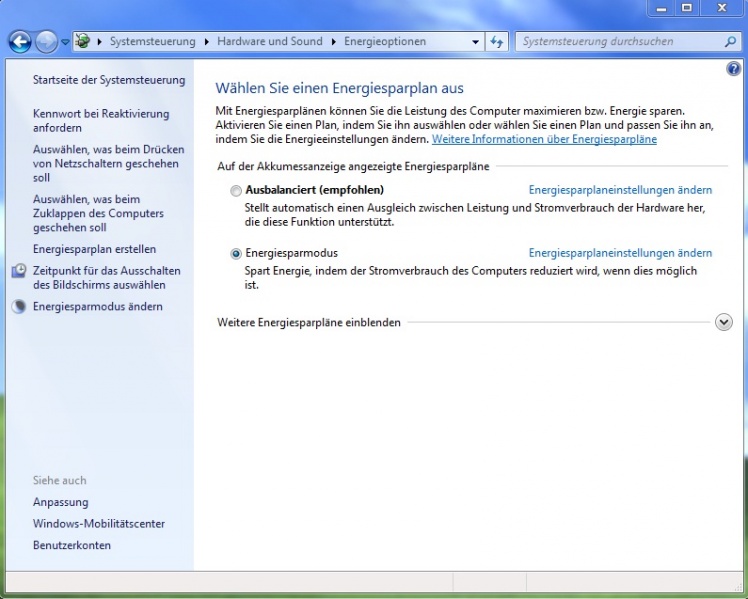
Task: Expand arrow after Hardware und Sound
Action: click(x=333, y=41)
